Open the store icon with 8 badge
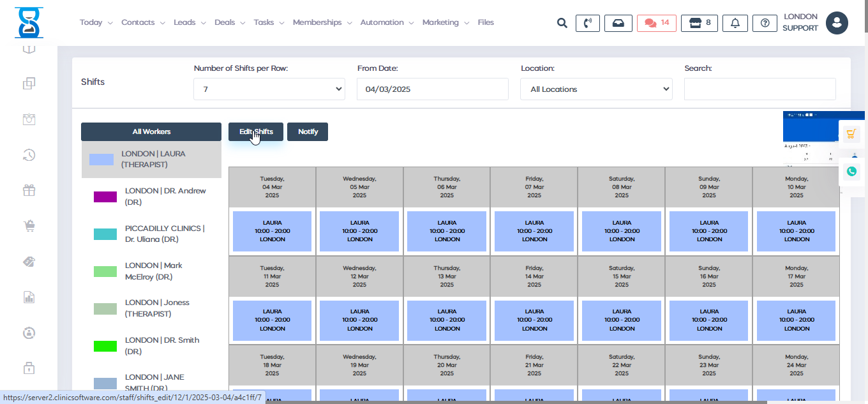Screen dimensions: 868x404 coord(699,23)
